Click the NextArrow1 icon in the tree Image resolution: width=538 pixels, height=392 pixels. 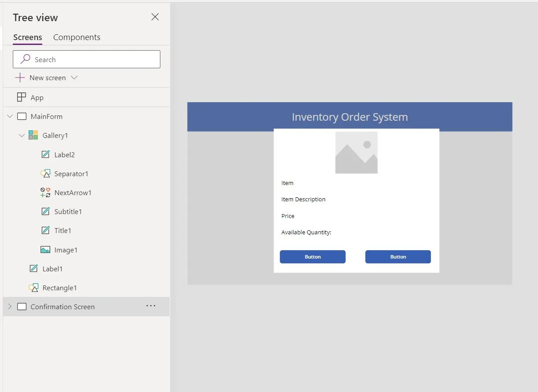pos(45,192)
